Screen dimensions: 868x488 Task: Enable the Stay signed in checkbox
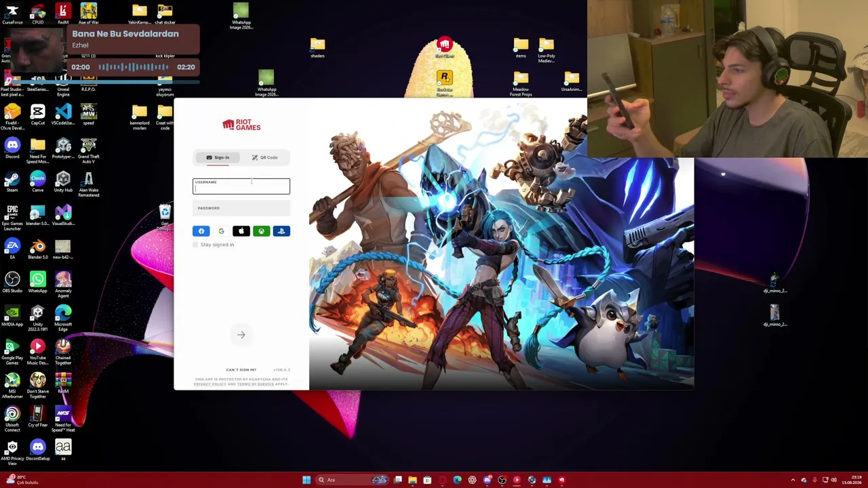(x=196, y=245)
